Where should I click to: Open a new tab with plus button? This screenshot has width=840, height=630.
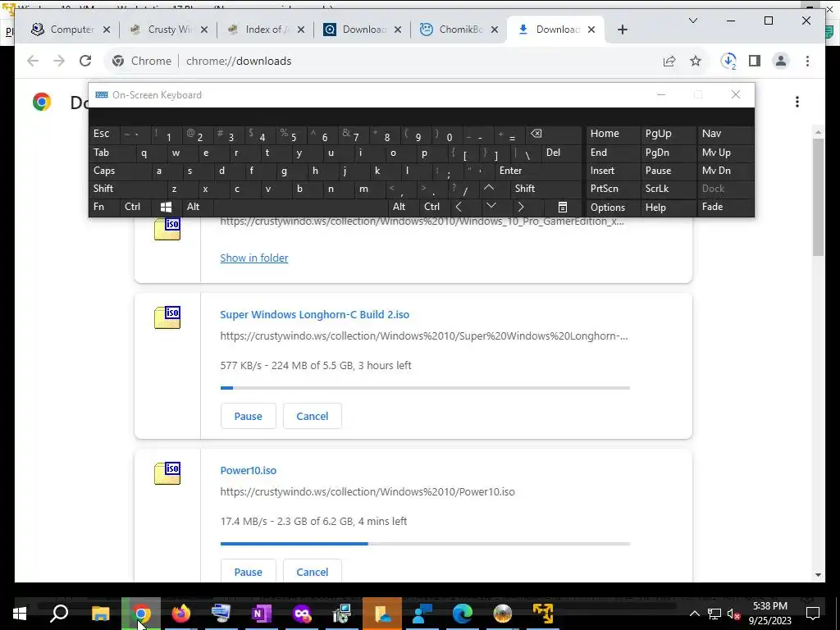[622, 30]
